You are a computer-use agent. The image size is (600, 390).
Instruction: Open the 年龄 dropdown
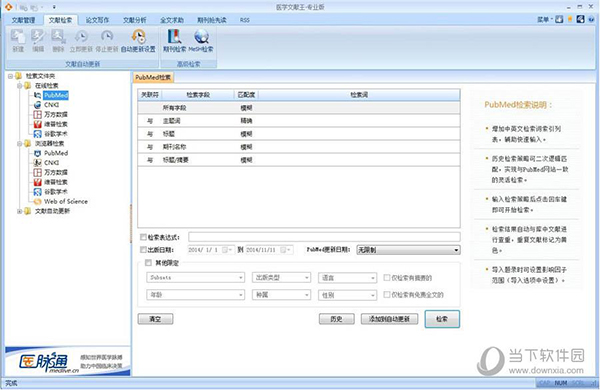[x=195, y=295]
